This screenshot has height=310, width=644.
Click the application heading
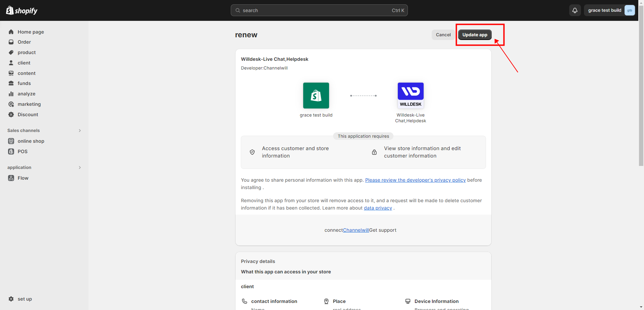19,168
